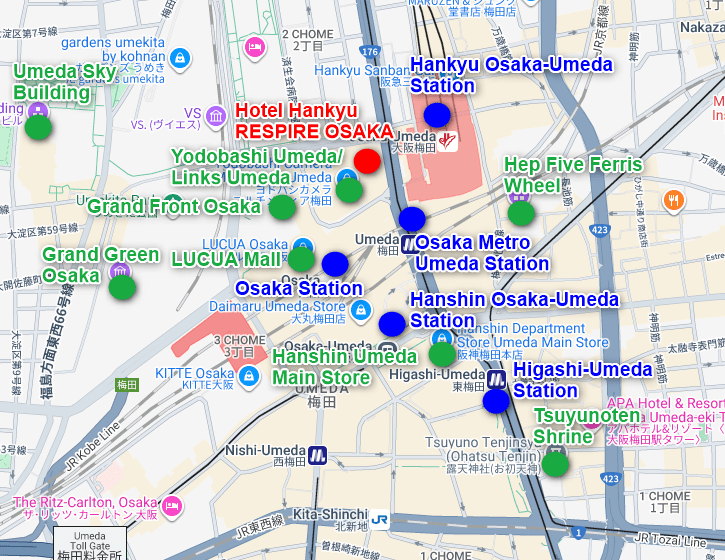Open the KITTE Osaka shopping bag pin
This screenshot has width=725, height=560.
click(249, 376)
